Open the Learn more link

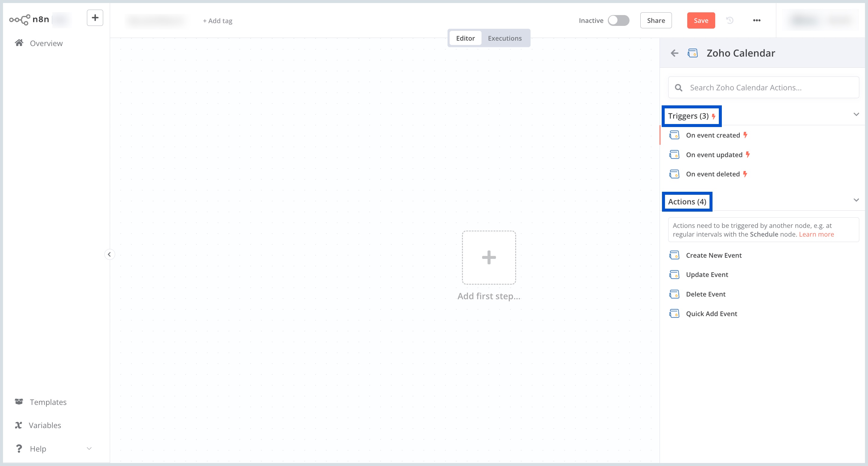[x=816, y=234]
